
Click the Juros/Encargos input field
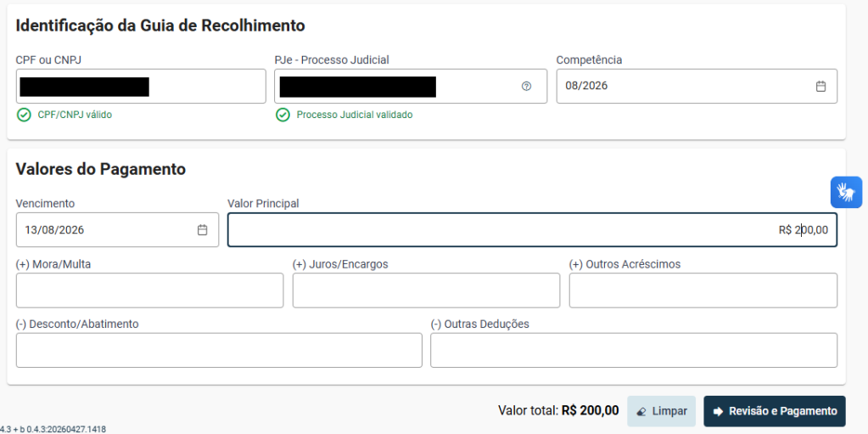tap(426, 290)
